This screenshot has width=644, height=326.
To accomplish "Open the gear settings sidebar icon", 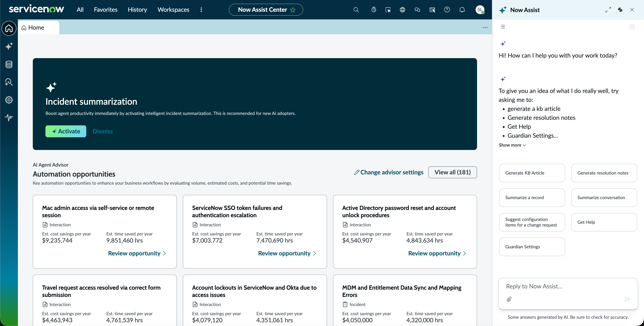I will (9, 100).
